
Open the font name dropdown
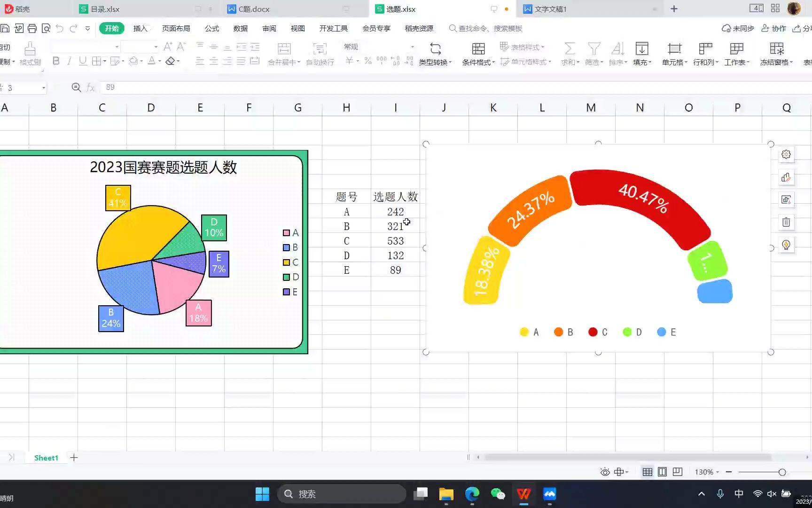click(x=117, y=47)
